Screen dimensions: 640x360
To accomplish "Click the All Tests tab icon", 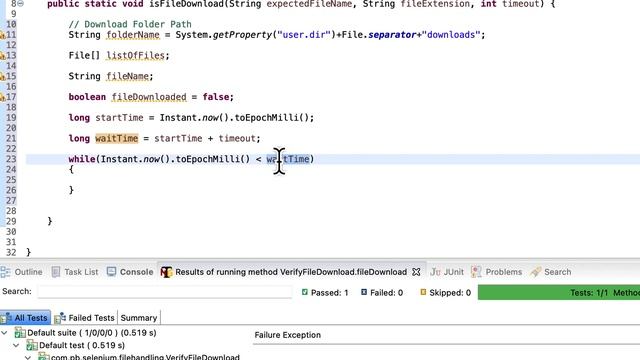I will coord(6,318).
